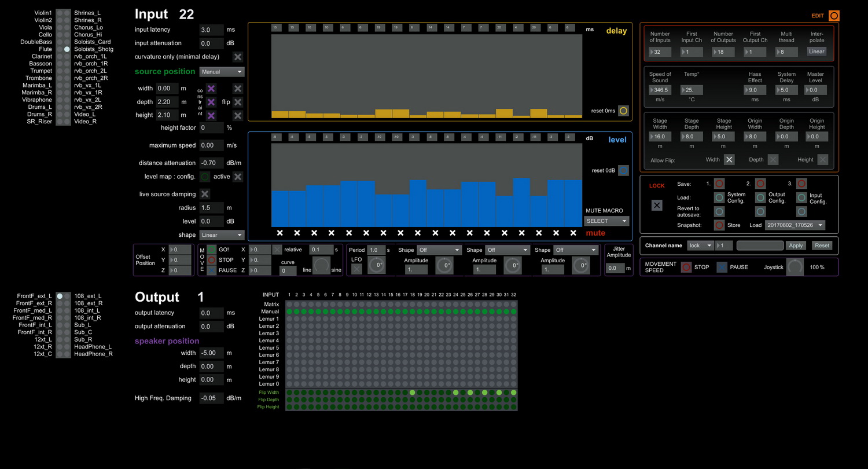Click the red STOP icon in Movement Speed
Image resolution: width=868 pixels, height=469 pixels.
point(686,267)
